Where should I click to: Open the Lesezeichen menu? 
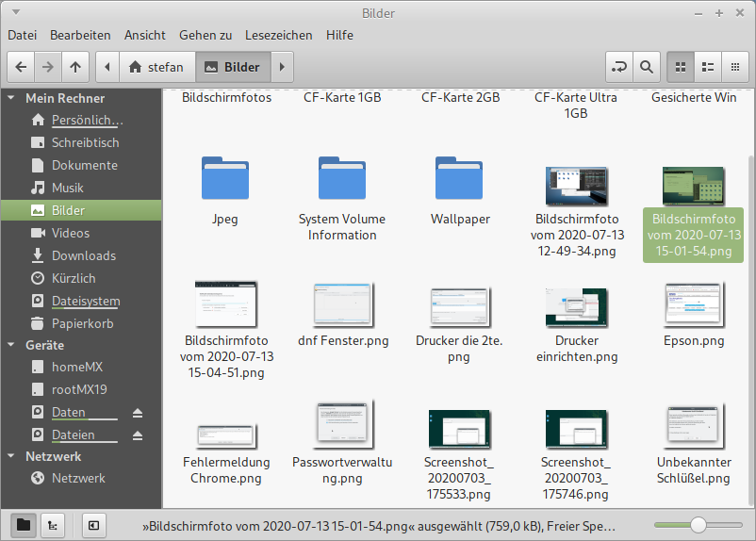[278, 35]
